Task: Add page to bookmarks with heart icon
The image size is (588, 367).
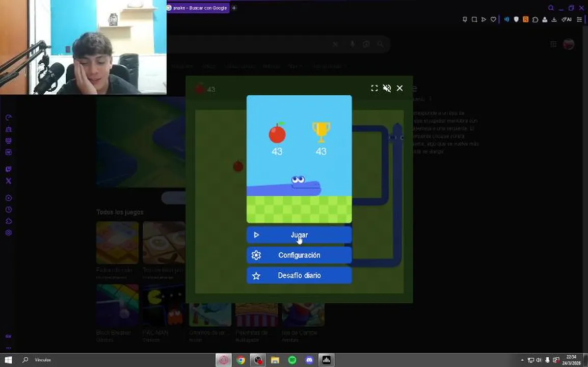Action: click(x=494, y=19)
